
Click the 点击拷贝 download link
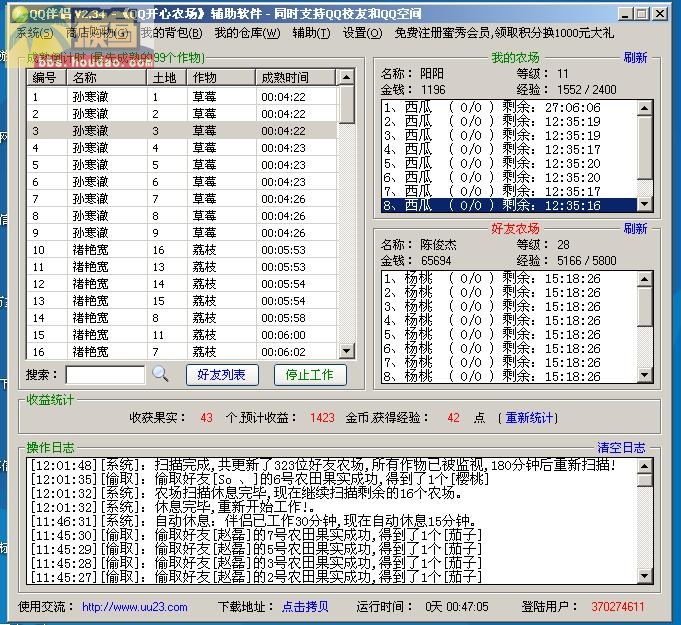(305, 606)
